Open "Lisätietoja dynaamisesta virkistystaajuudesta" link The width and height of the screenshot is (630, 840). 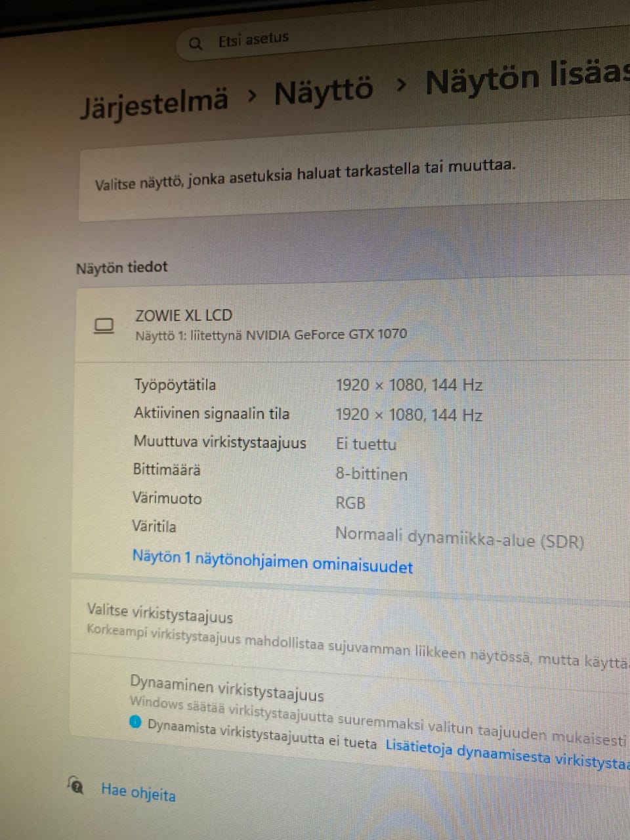(x=507, y=755)
